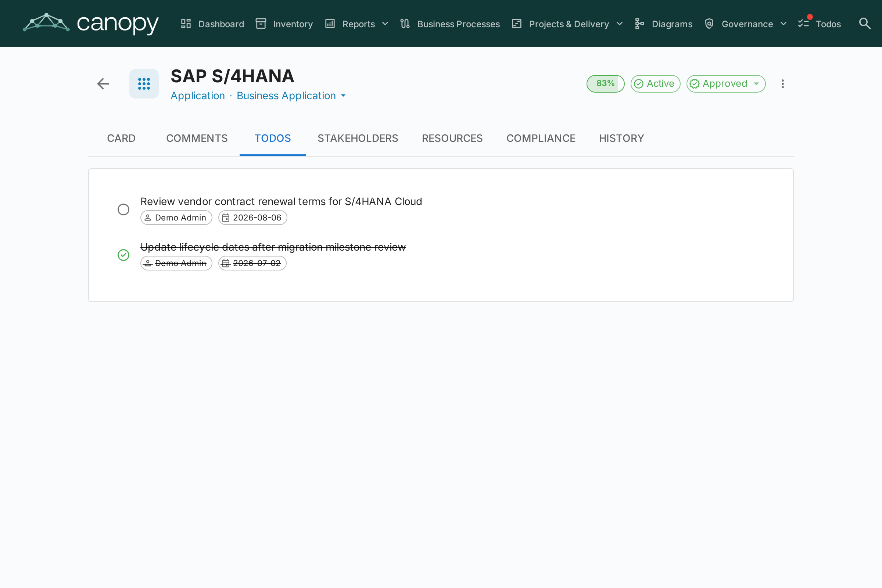Click the person icon on the open todo
This screenshot has height=588, width=882.
click(x=148, y=218)
